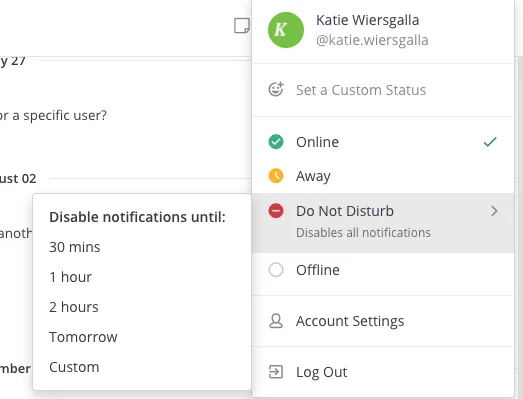Click the Log Out arrow icon
The image size is (523, 399).
[276, 372]
